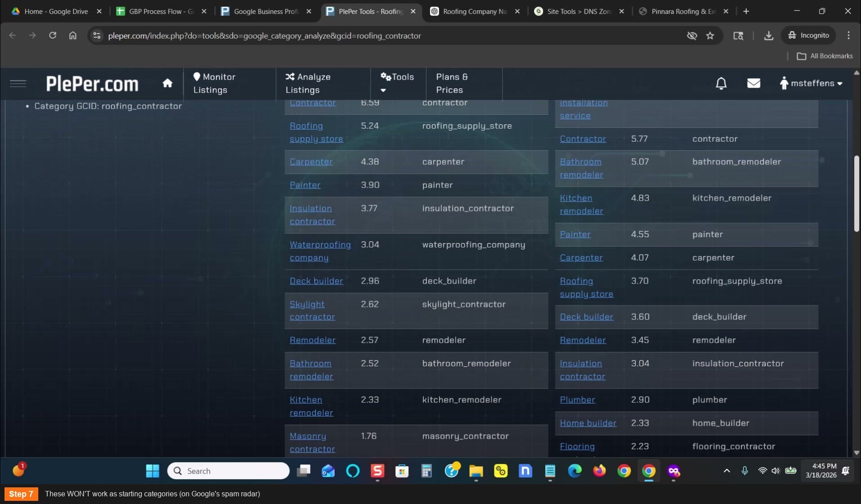Bookmark this page with star icon
Viewport: 861px width, 504px height.
[x=710, y=36]
